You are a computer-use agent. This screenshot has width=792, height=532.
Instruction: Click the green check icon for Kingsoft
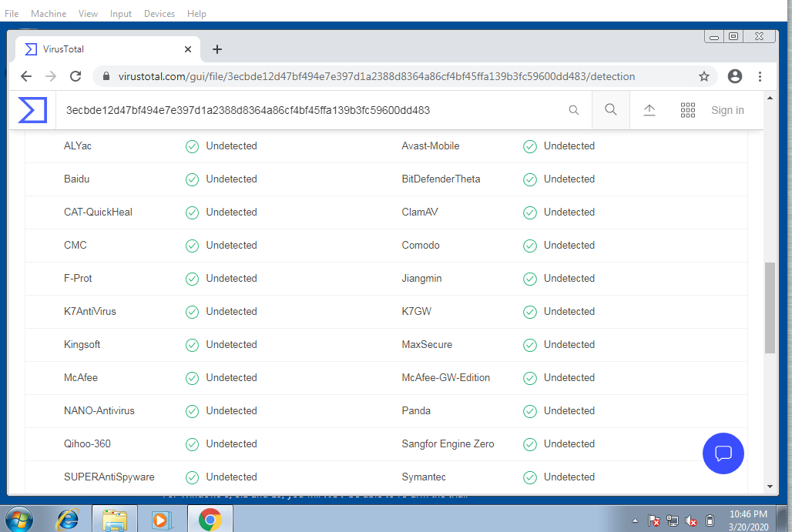(x=192, y=345)
